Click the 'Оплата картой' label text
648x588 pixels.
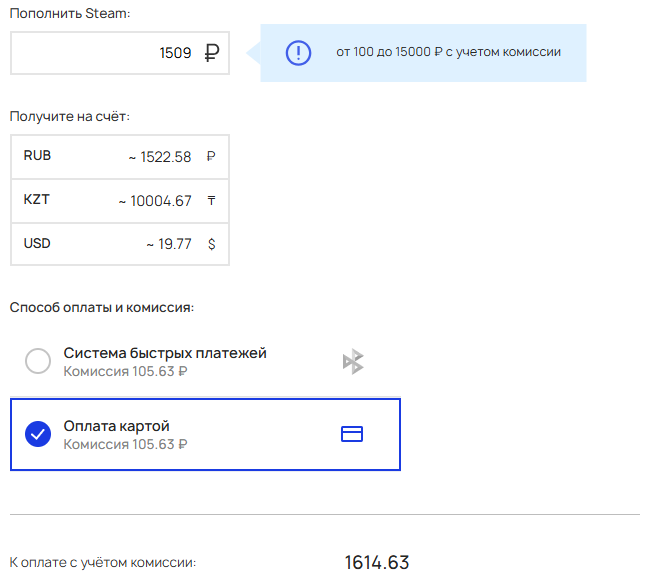tap(117, 426)
